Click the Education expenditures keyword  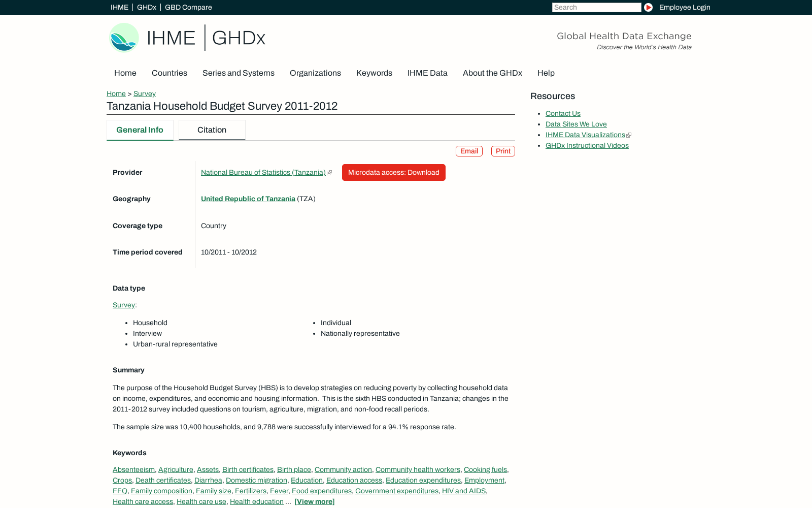pos(423,481)
